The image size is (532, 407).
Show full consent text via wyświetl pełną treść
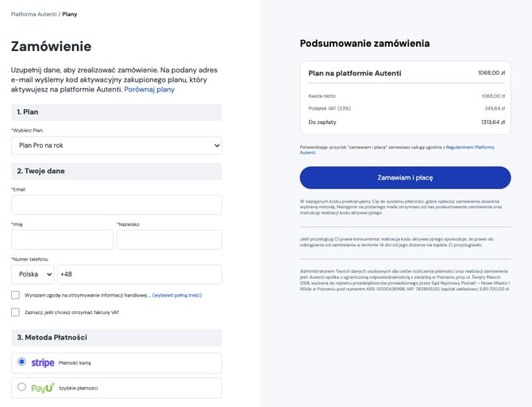(177, 295)
